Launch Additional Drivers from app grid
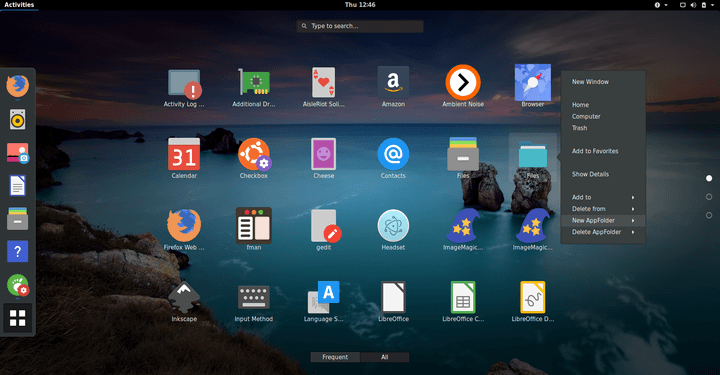Image resolution: width=720 pixels, height=375 pixels. [254, 82]
